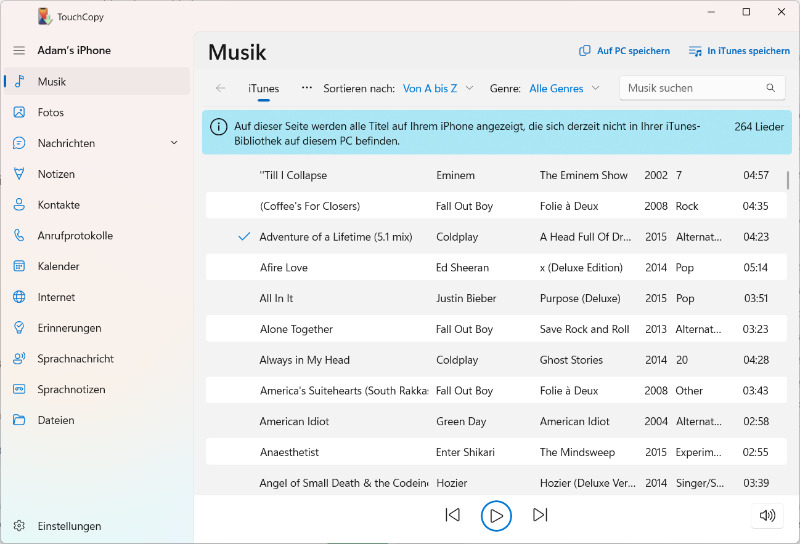Viewport: 800px width, 544px height.
Task: Click the artist "Eminem"
Action: tap(455, 175)
